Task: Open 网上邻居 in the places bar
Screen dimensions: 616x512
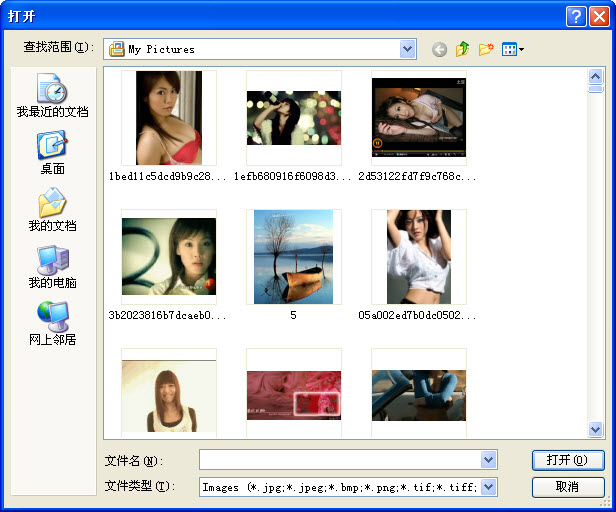Action: 52,323
